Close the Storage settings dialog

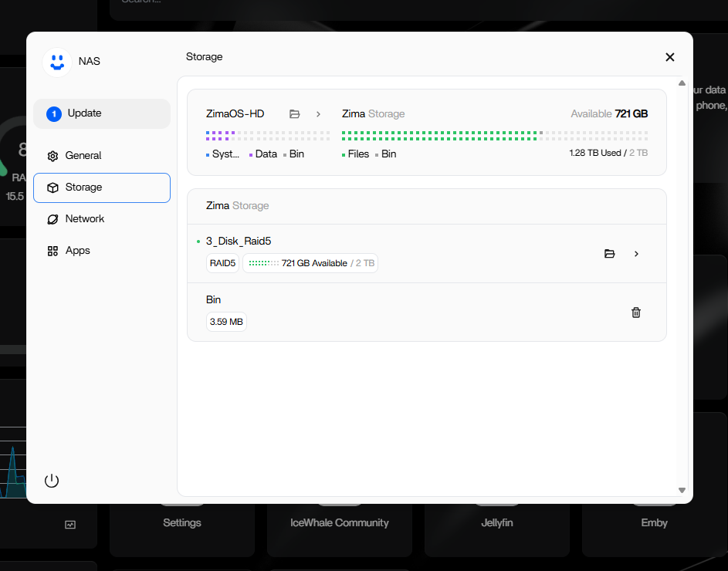[x=669, y=57]
